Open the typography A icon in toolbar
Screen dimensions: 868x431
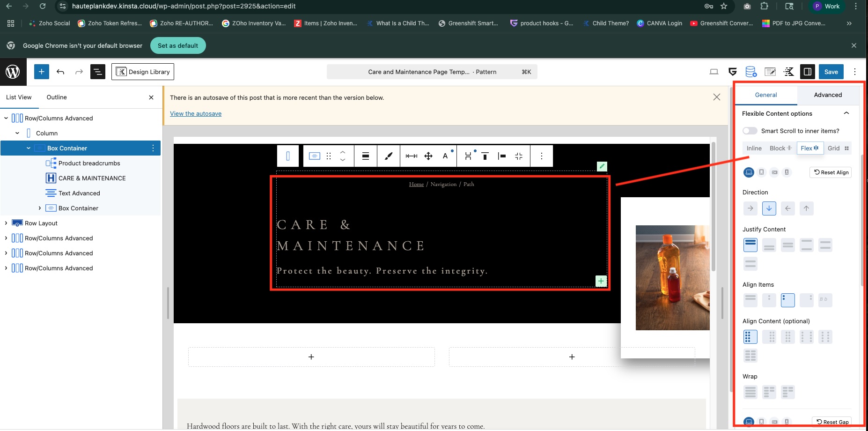click(x=445, y=156)
